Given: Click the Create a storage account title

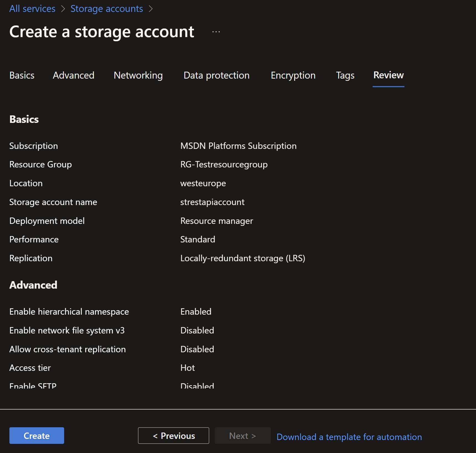Looking at the screenshot, I should pos(102,32).
